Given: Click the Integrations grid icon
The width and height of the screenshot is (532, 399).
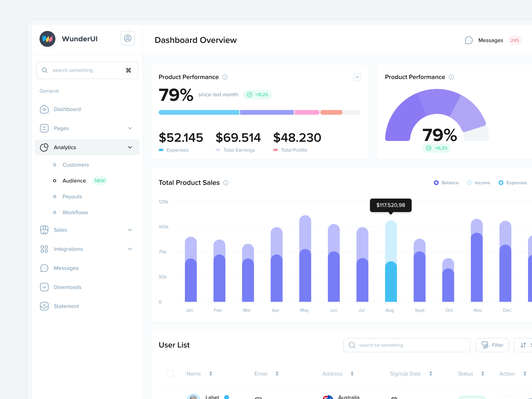Looking at the screenshot, I should (x=44, y=249).
